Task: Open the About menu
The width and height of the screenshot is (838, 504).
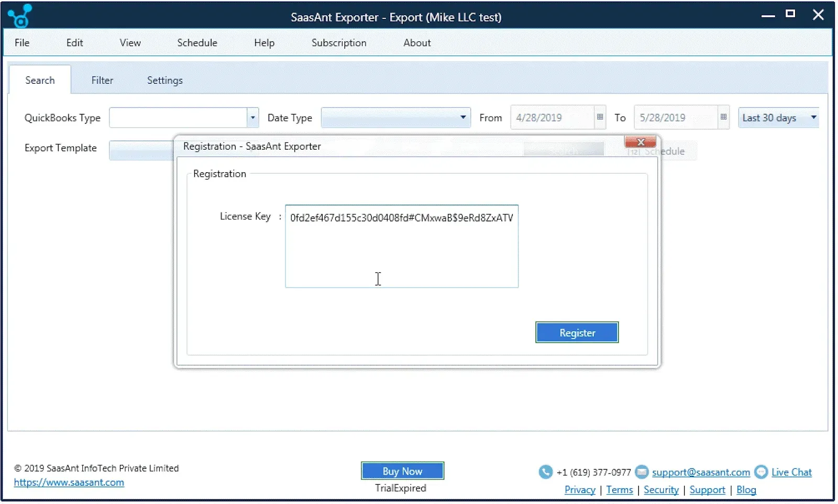Action: [x=417, y=43]
